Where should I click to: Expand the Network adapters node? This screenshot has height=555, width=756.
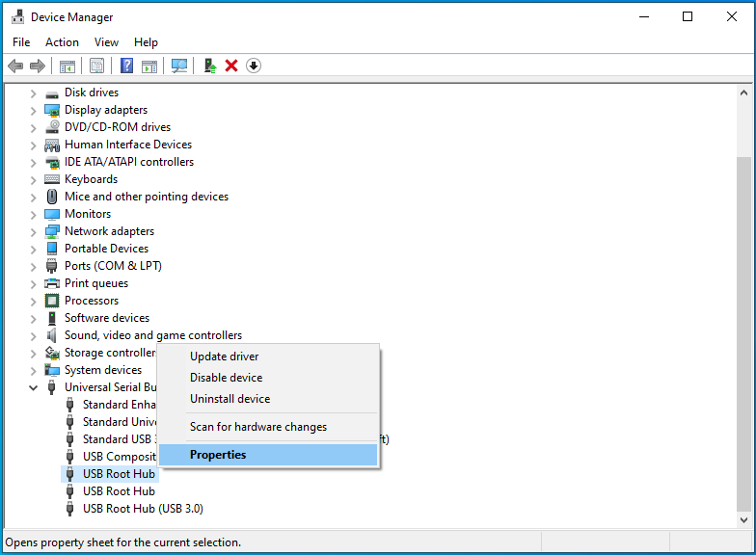point(34,231)
